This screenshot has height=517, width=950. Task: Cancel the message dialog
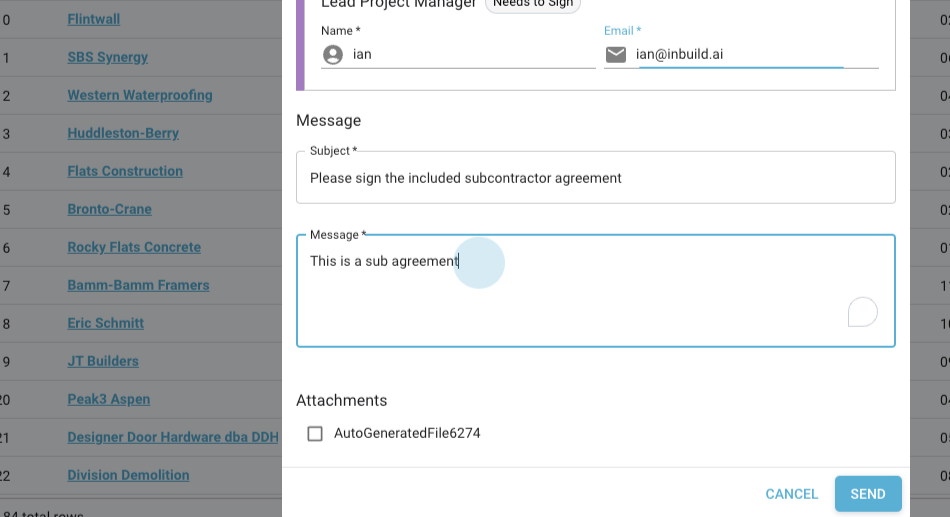pos(791,494)
